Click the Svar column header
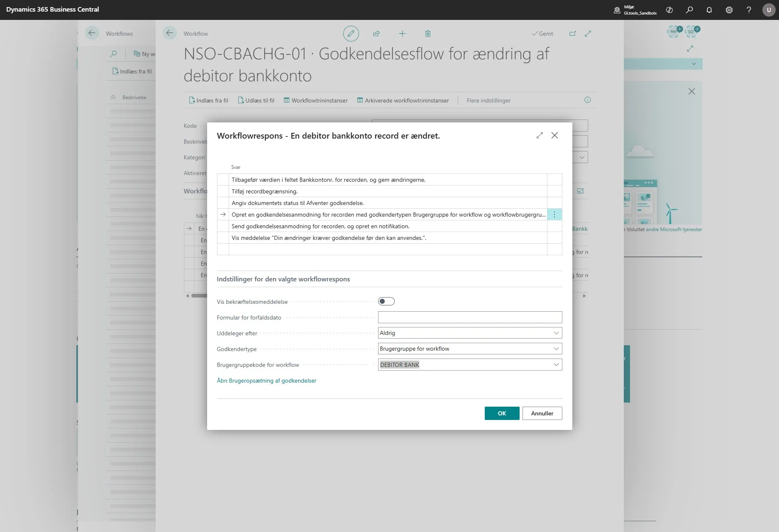779x532 pixels. [x=236, y=167]
